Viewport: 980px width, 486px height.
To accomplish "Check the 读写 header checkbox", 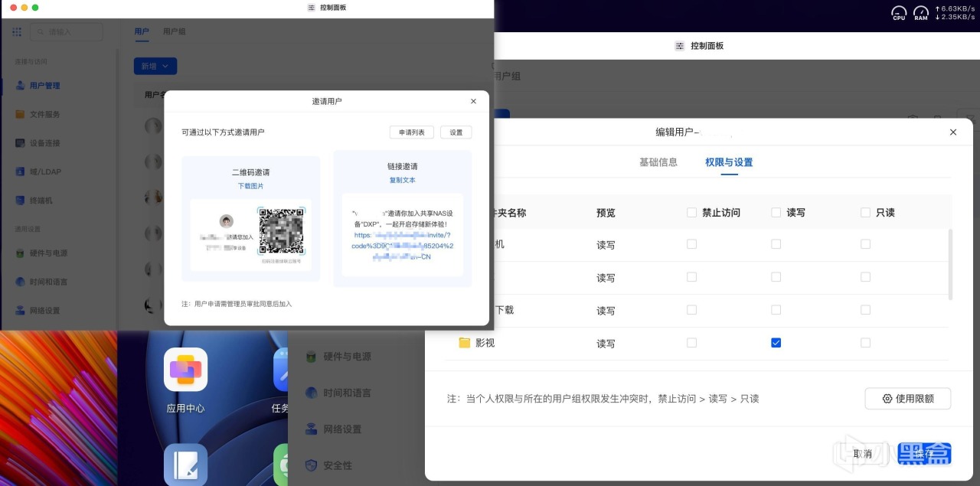I will tap(776, 213).
